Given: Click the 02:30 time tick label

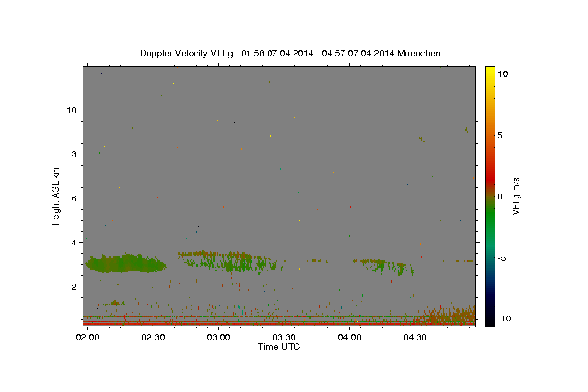Looking at the screenshot, I should pos(153,338).
